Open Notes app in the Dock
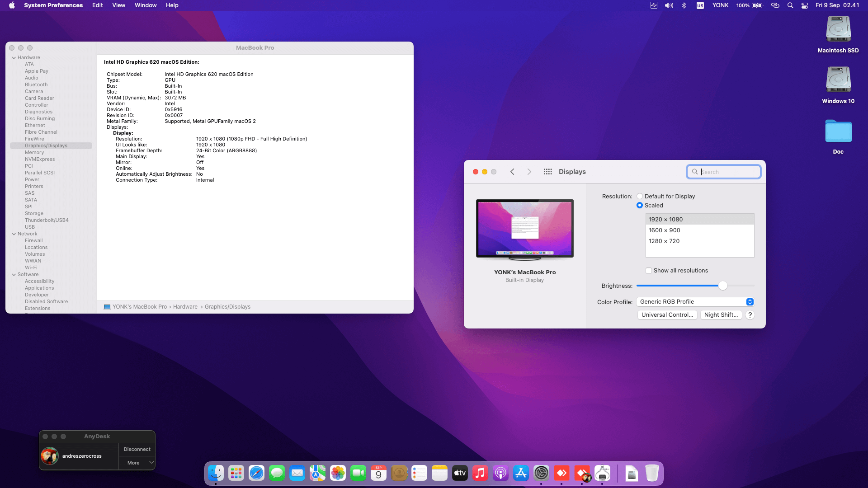The width and height of the screenshot is (868, 488). pos(439,473)
